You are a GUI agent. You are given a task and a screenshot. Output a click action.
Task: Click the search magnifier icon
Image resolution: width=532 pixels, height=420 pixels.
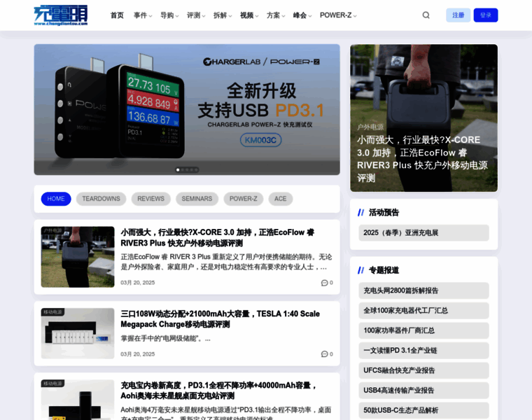(x=426, y=15)
